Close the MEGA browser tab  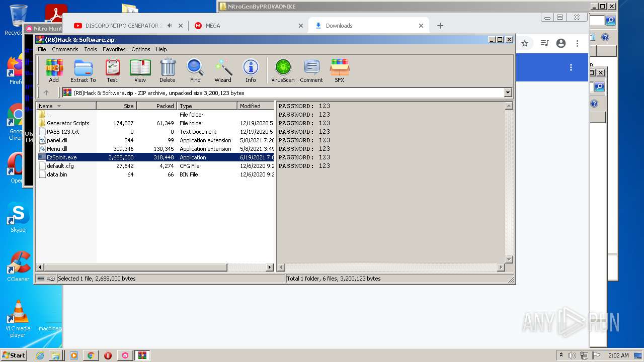click(x=301, y=26)
